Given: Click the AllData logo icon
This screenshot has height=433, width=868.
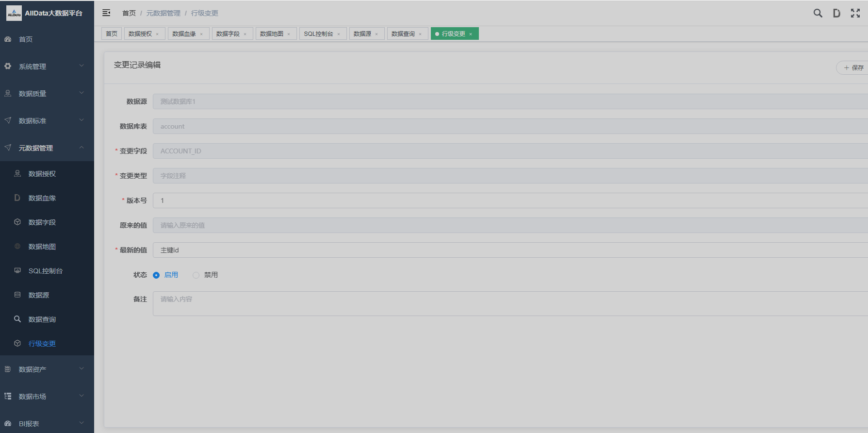Looking at the screenshot, I should (14, 13).
